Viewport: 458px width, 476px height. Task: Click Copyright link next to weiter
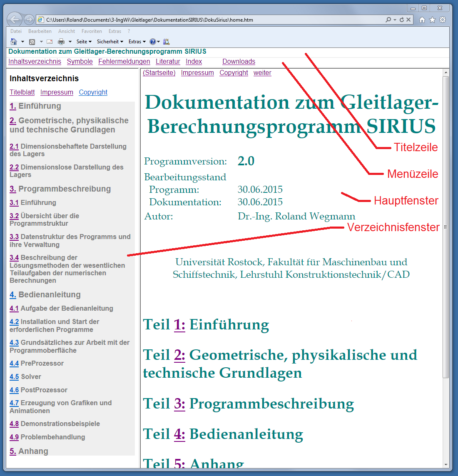(x=234, y=73)
